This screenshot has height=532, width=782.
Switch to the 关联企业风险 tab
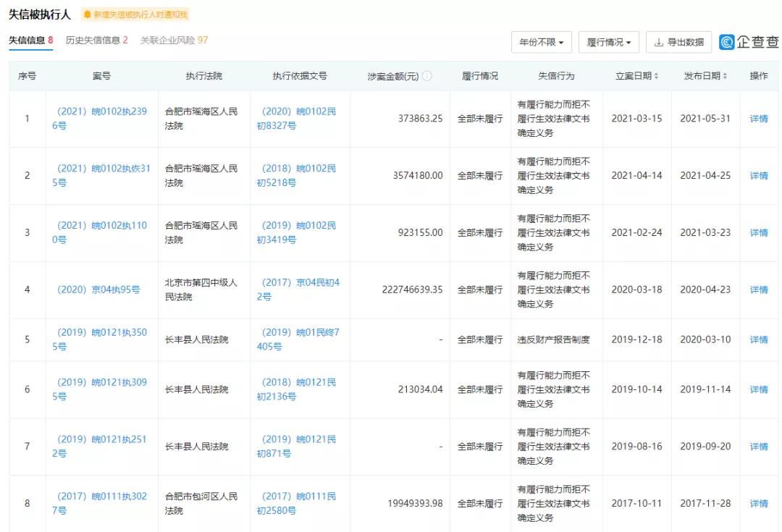pos(168,41)
